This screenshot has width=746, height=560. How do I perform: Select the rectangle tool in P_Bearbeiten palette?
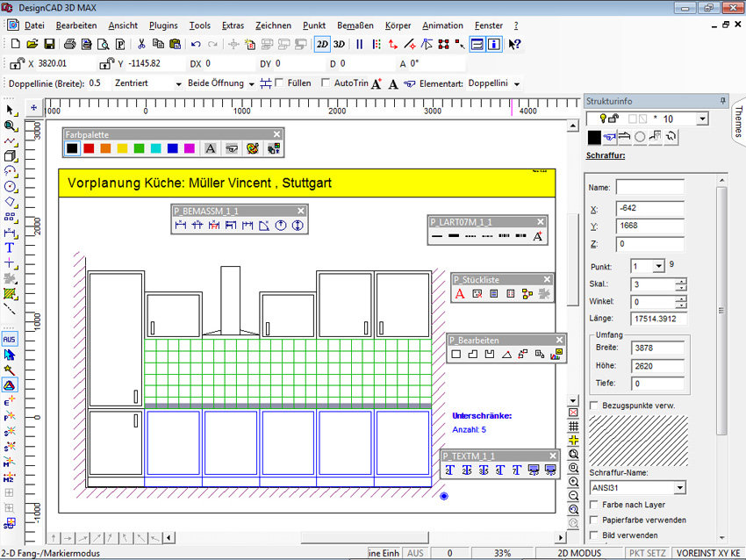(x=456, y=354)
